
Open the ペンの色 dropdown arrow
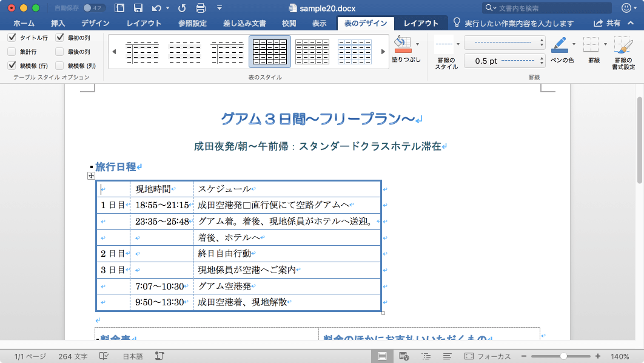click(x=574, y=44)
